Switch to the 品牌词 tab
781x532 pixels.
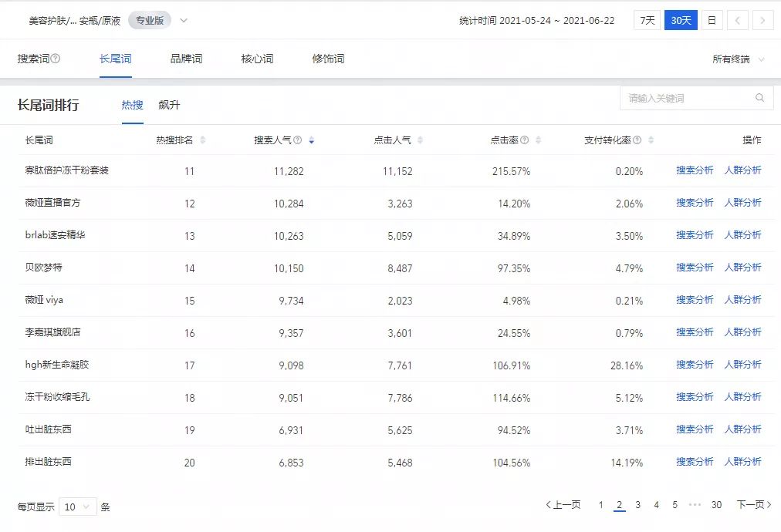coord(188,58)
